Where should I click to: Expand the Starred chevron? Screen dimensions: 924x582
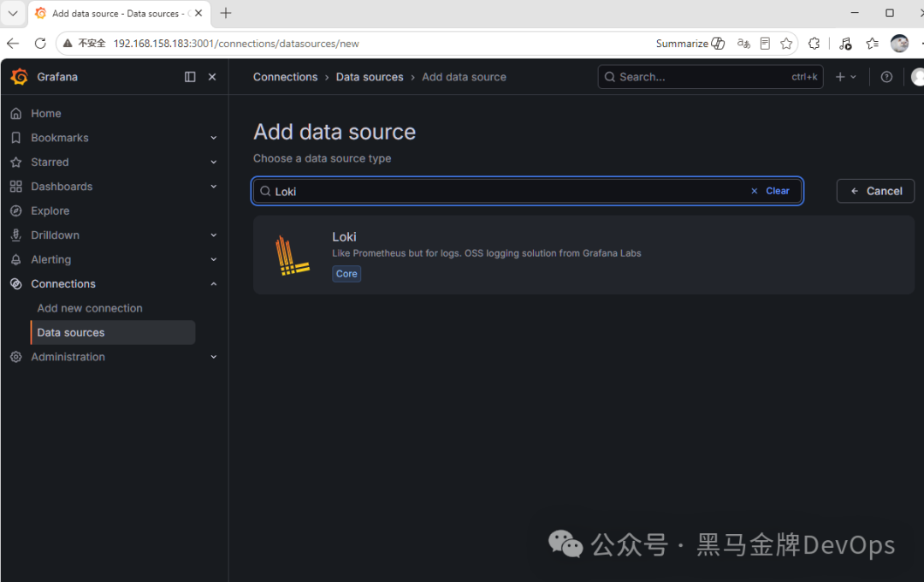tap(213, 162)
